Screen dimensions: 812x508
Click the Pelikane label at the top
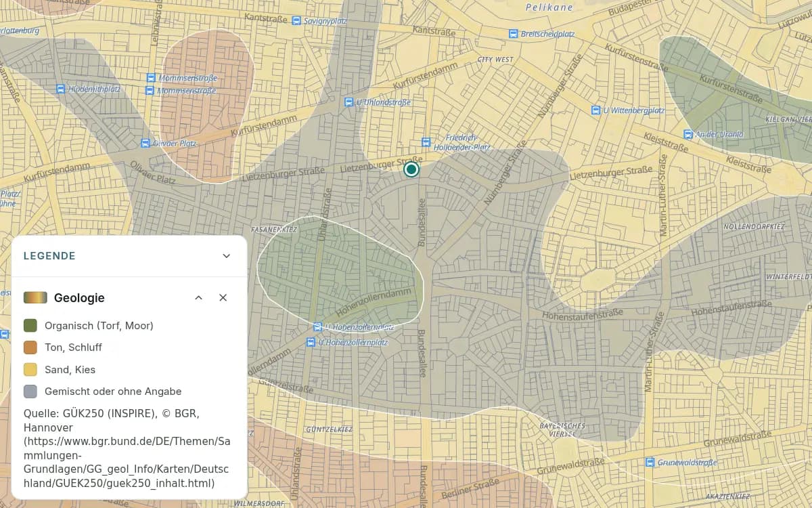549,7
